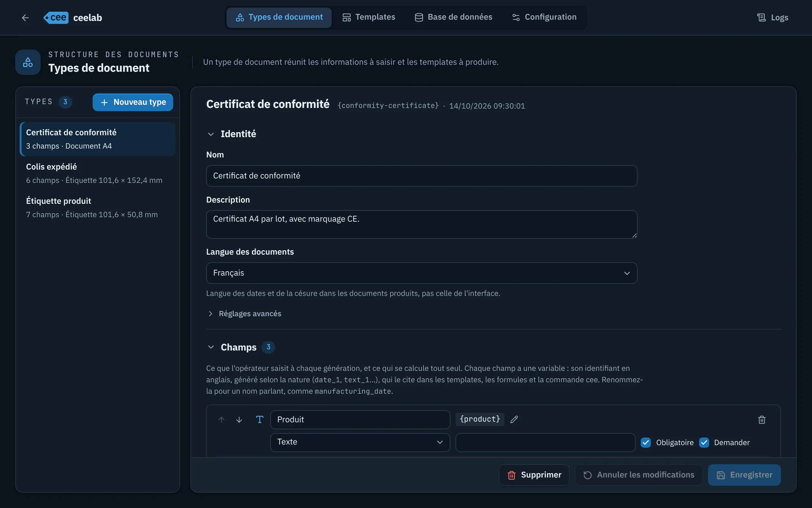
Task: Uncheck the Demander checkbox
Action: [704, 443]
